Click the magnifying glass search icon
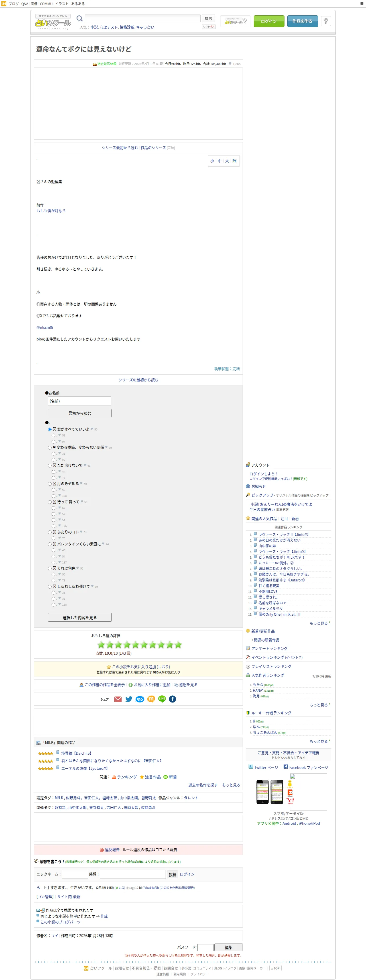 coord(80,18)
